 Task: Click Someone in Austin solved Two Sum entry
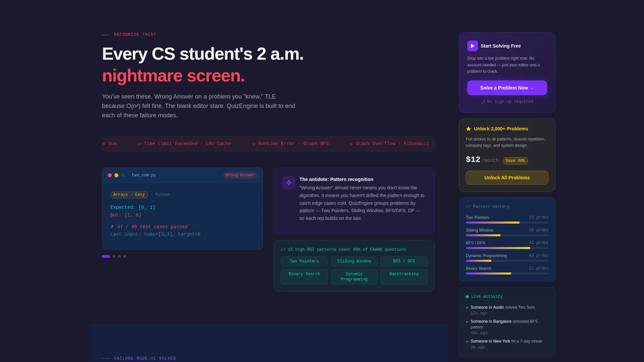click(507, 310)
